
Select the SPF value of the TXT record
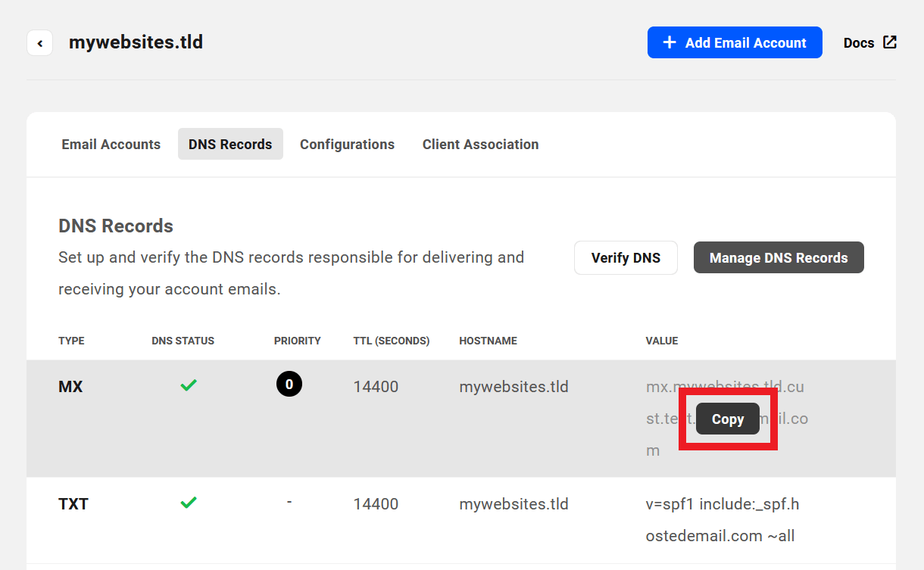click(722, 519)
